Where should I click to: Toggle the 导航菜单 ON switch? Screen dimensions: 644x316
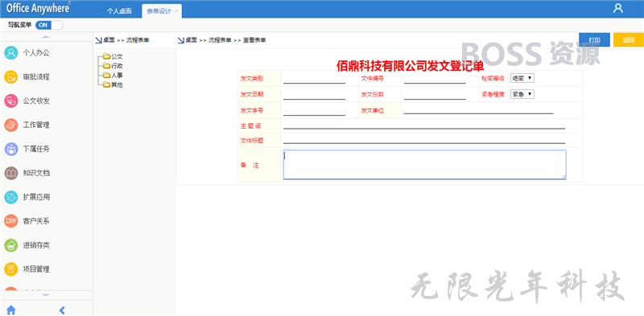pyautogui.click(x=49, y=25)
